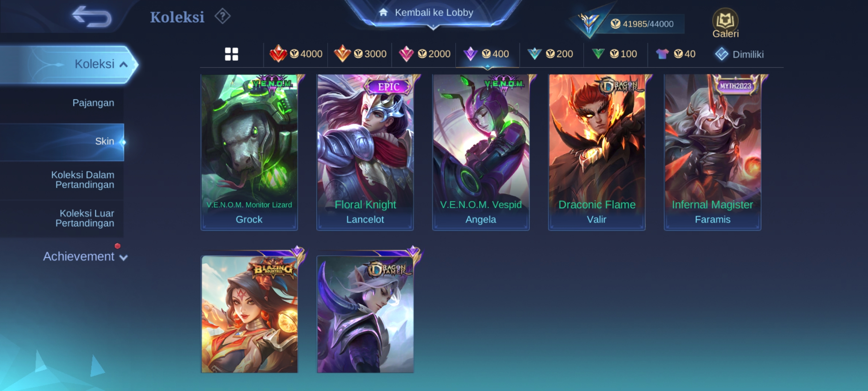The height and width of the screenshot is (391, 868).
Task: Open the Floral Knight Lancelot skin card
Action: [365, 152]
